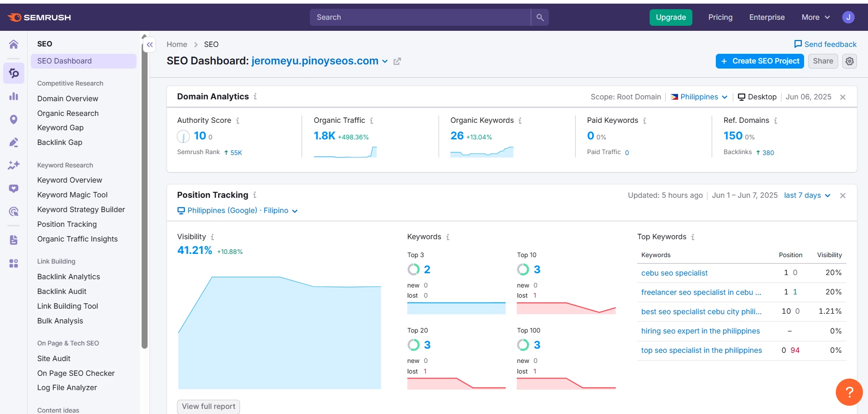Viewport: 868px width, 414px height.
Task: Open On Page SEO Checker
Action: click(76, 374)
